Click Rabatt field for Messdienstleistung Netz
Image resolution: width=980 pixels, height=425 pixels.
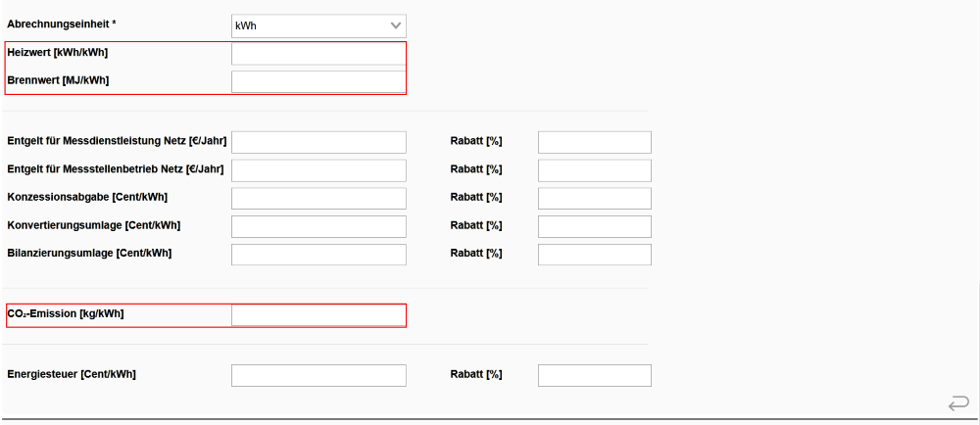594,142
